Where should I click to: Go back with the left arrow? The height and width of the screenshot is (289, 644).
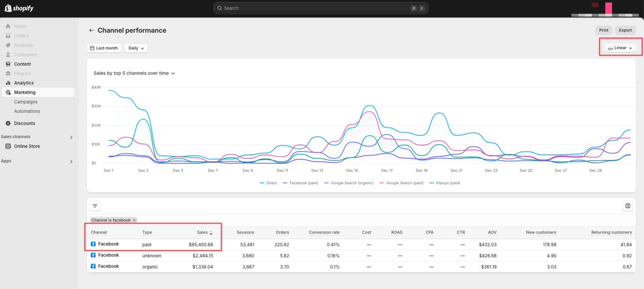(x=91, y=30)
